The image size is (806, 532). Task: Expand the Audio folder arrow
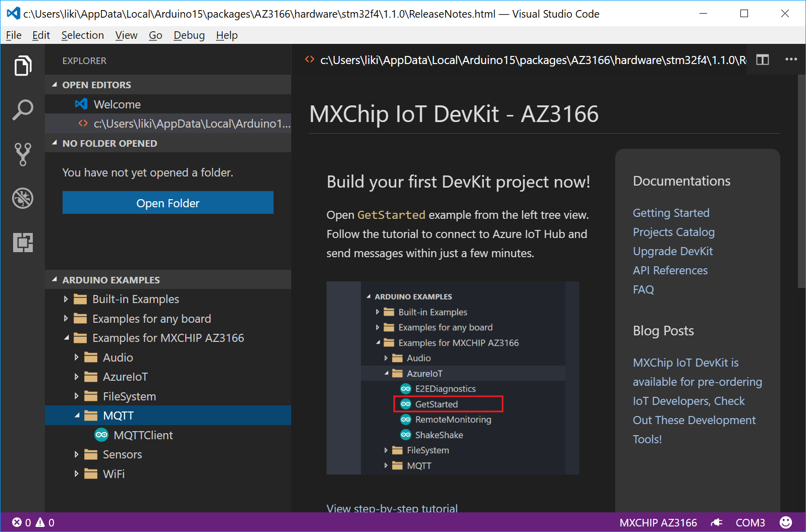[76, 358]
